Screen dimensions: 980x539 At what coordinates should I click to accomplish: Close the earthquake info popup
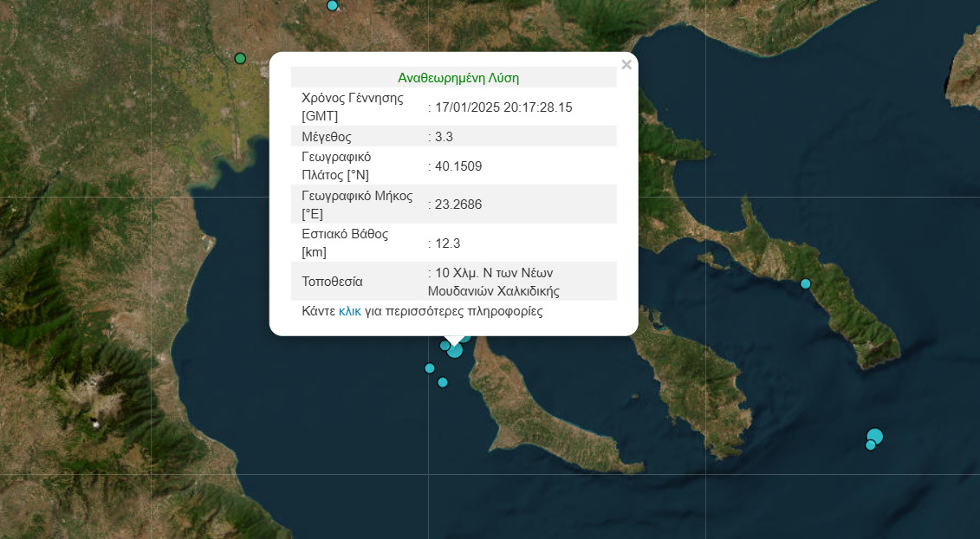(626, 65)
